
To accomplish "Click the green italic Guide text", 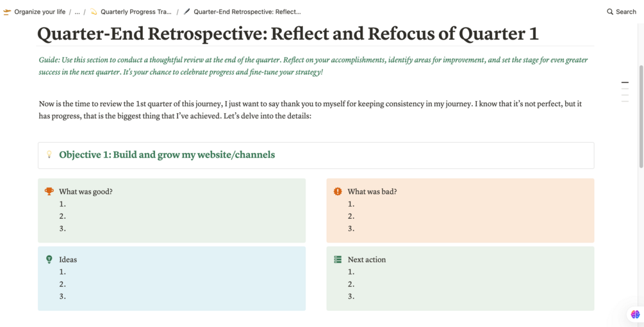I will [313, 66].
